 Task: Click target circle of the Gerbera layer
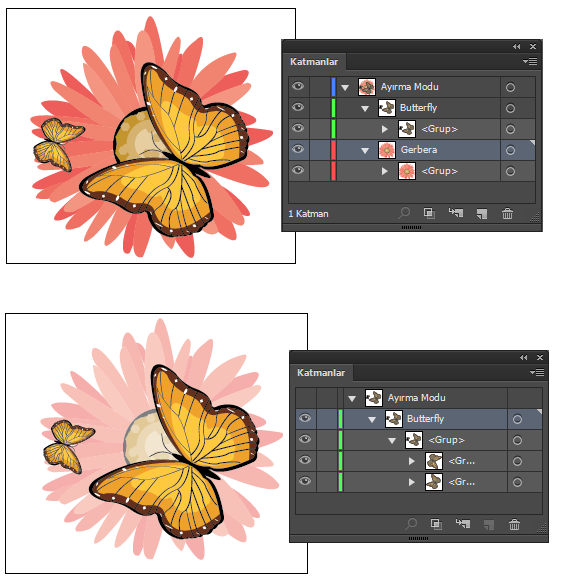510,150
